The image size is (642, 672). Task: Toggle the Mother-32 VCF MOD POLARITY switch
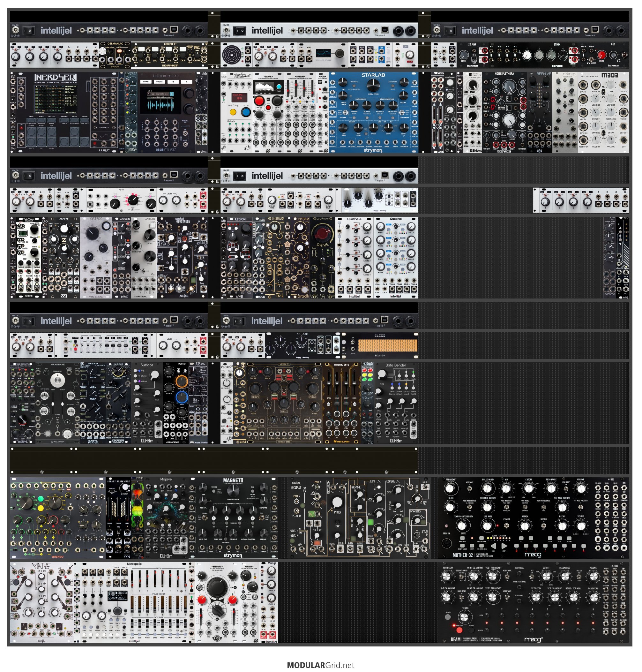(x=581, y=507)
